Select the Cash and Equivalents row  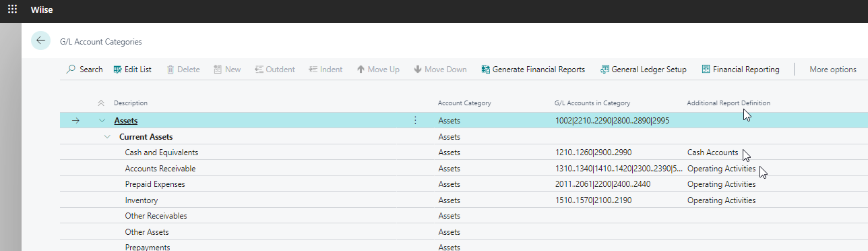point(464,152)
